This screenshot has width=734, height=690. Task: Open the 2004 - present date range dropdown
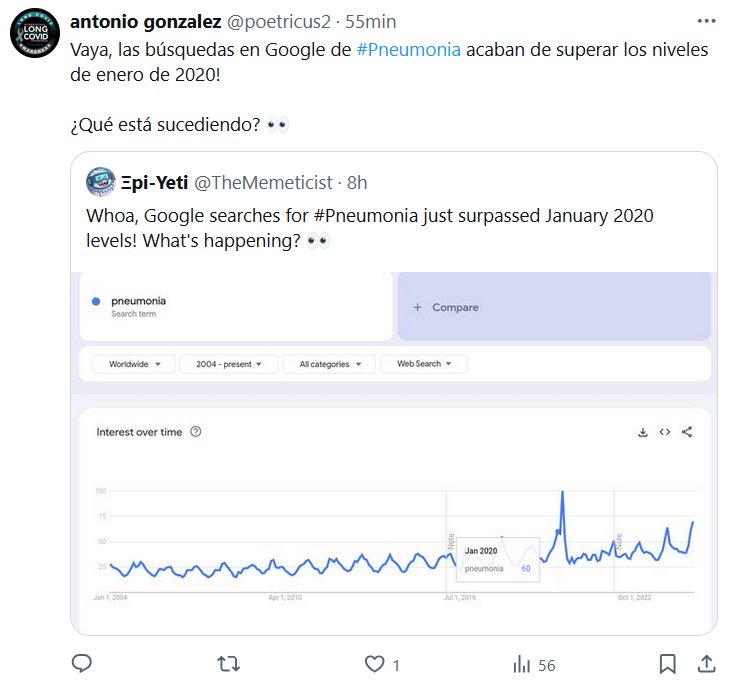[229, 364]
